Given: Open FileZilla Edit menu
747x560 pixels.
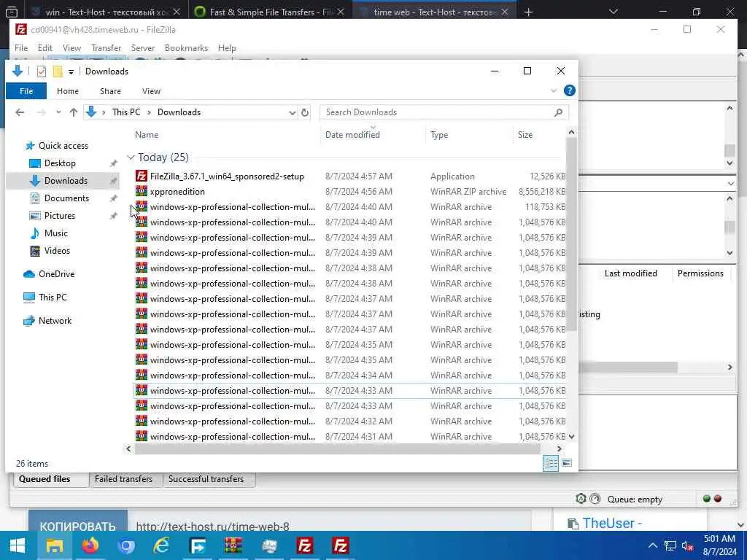Looking at the screenshot, I should click(x=44, y=48).
